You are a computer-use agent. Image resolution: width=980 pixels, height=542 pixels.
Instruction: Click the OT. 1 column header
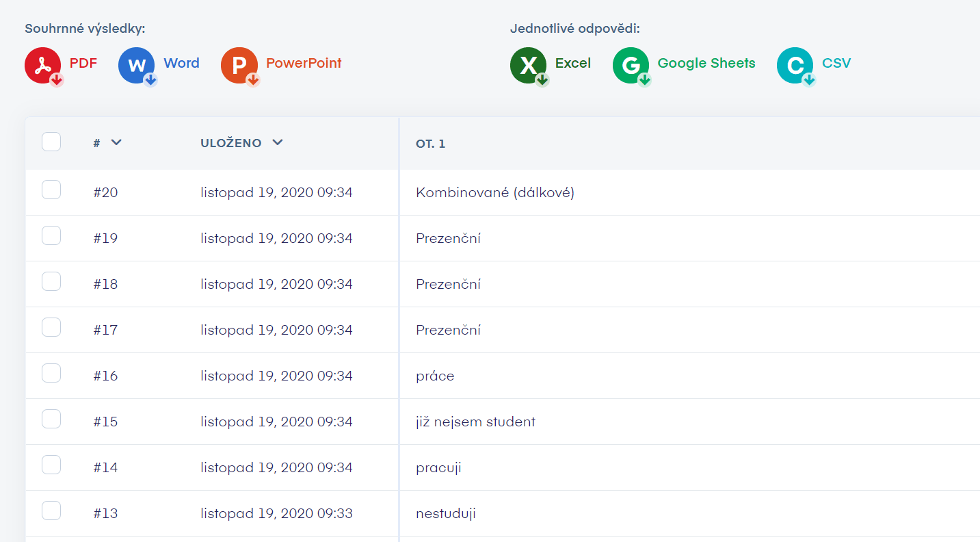click(430, 144)
